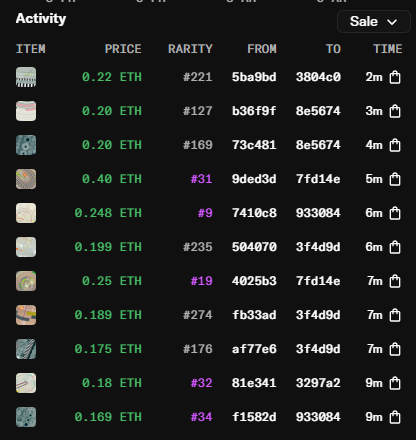Click the Activity section heading

tap(41, 19)
